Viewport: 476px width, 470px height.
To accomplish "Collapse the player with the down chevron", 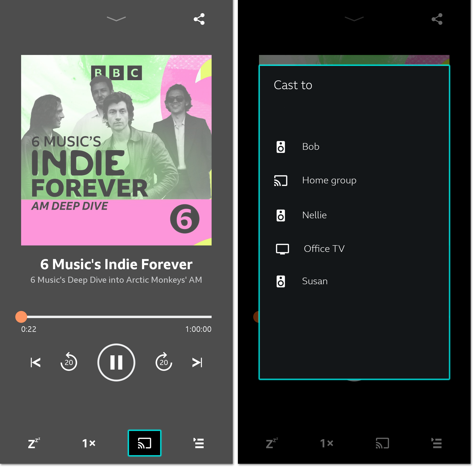I will point(116,19).
